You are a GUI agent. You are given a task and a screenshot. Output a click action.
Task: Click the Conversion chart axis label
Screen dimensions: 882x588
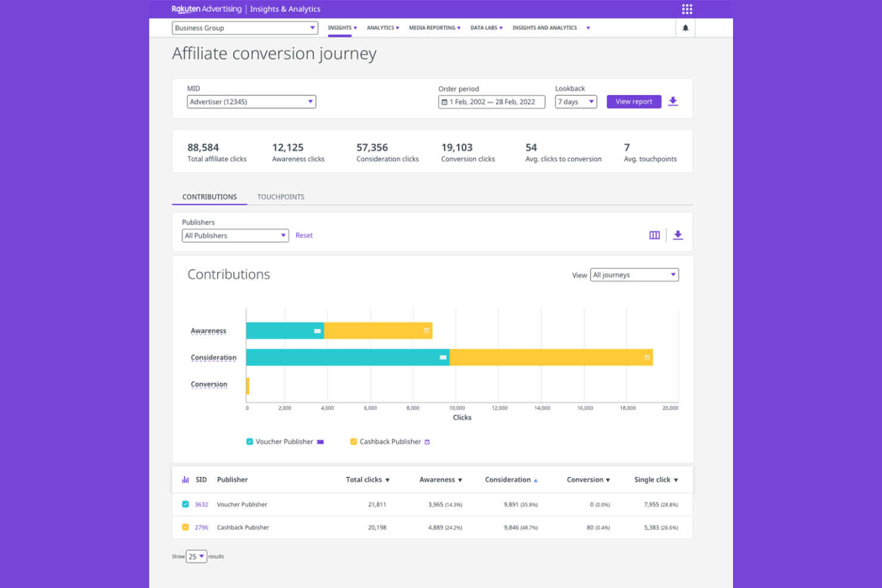(x=209, y=384)
